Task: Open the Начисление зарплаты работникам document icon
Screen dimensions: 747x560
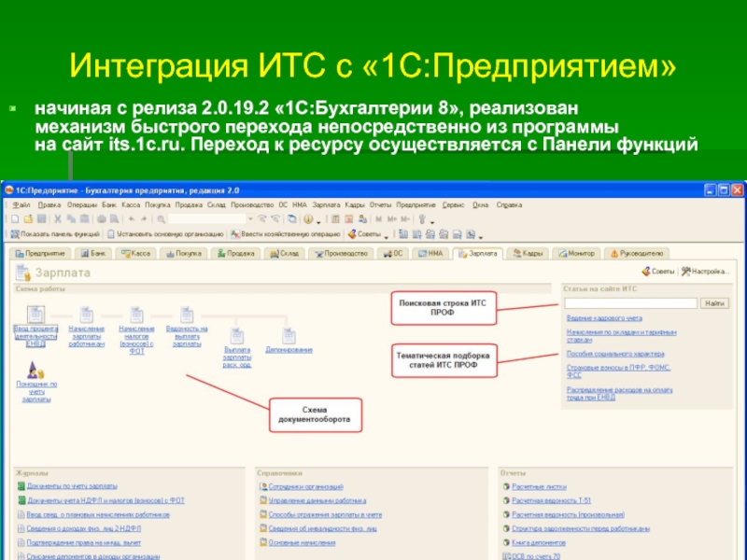Action: (86, 315)
